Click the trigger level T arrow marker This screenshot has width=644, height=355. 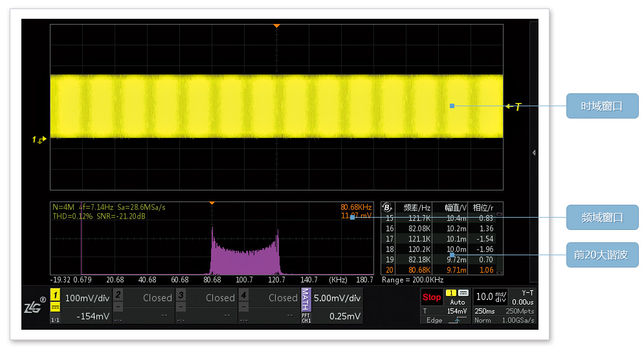pos(513,106)
